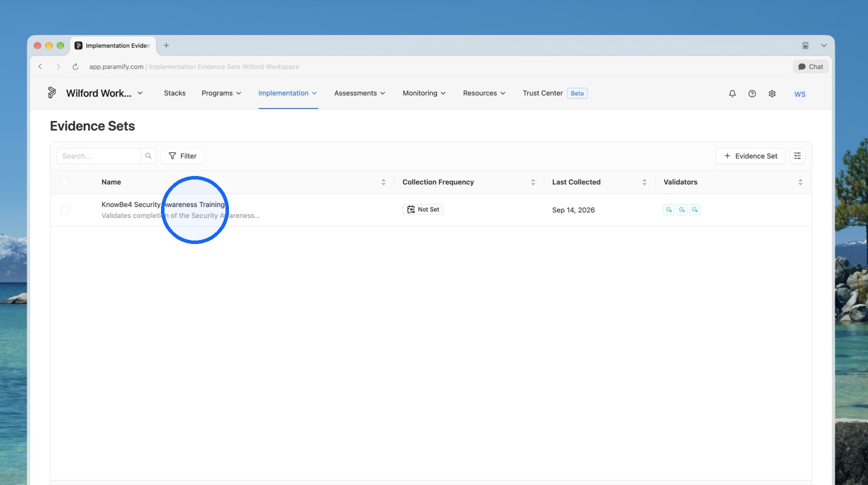Go to the Stacks page
The image size is (868, 485).
pos(174,93)
